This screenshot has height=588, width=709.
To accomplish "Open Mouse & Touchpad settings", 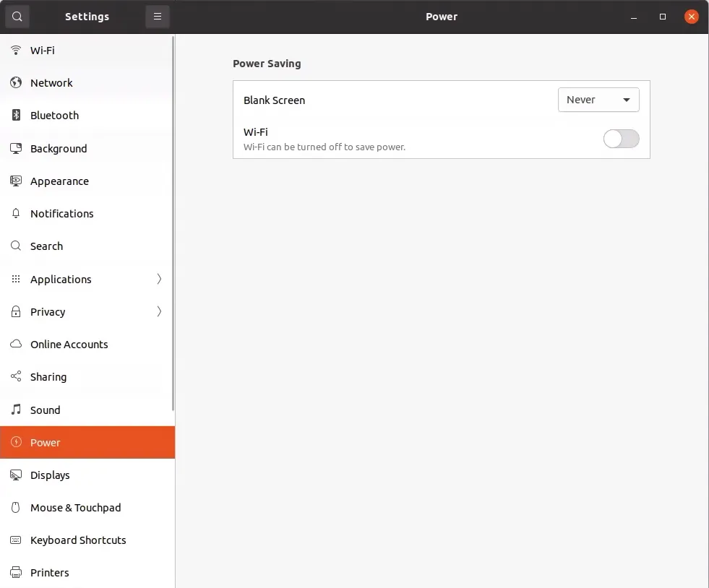I will [x=87, y=508].
